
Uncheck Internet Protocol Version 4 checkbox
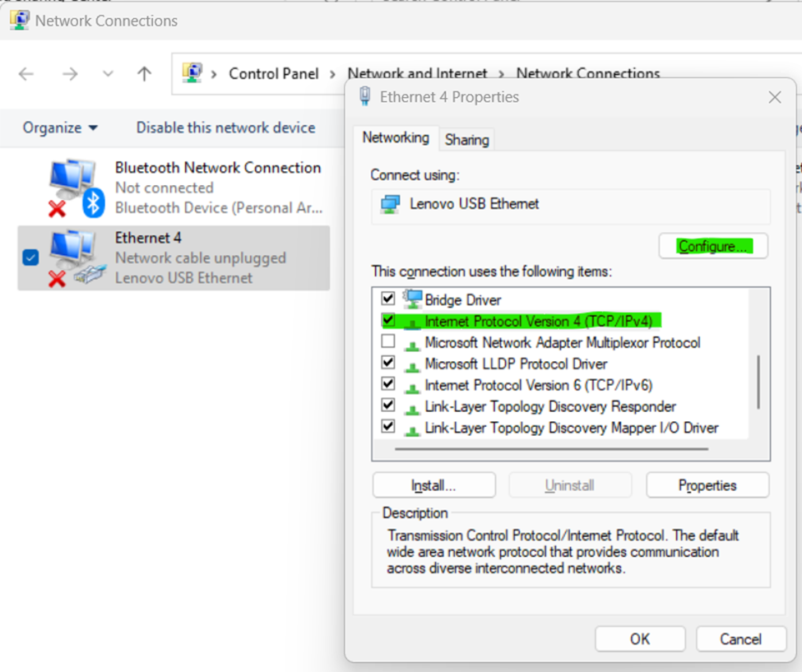click(388, 321)
